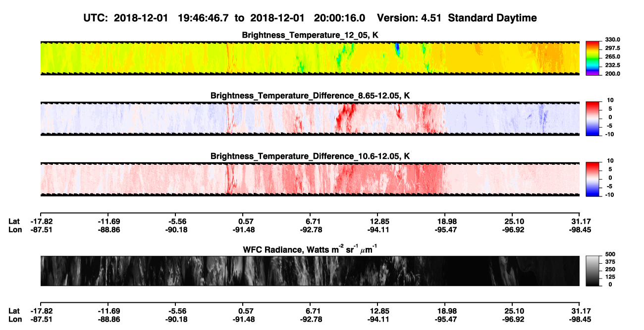Click latitude -17.82 on axis above WFC Radiance title
Image resolution: width=644 pixels, height=330 pixels.
(41, 221)
